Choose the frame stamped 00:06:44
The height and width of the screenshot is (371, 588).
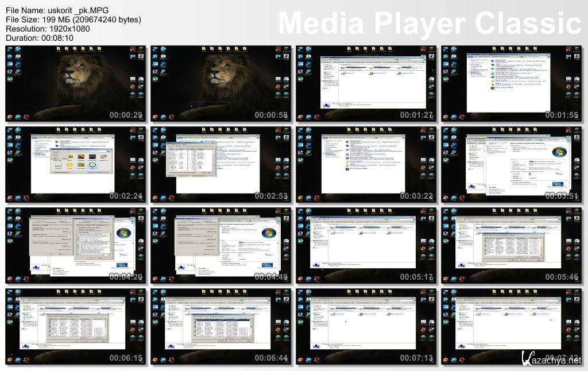(x=221, y=327)
